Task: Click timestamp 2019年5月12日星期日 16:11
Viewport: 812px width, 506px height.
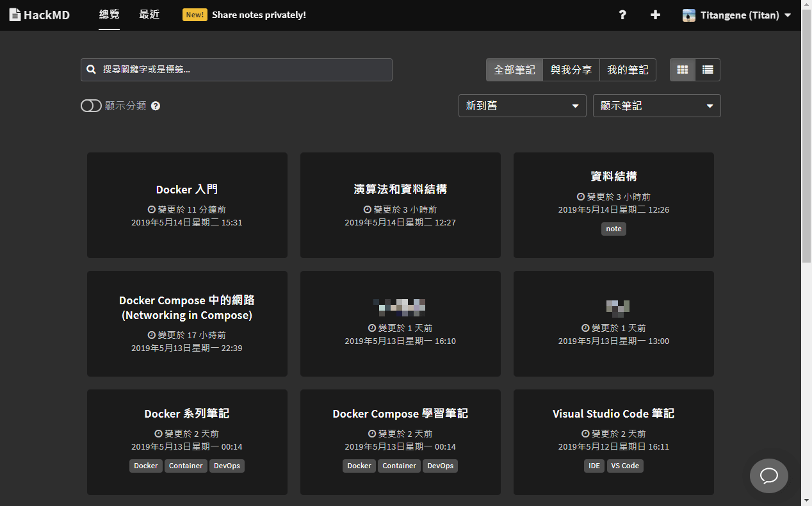Action: [x=613, y=446]
